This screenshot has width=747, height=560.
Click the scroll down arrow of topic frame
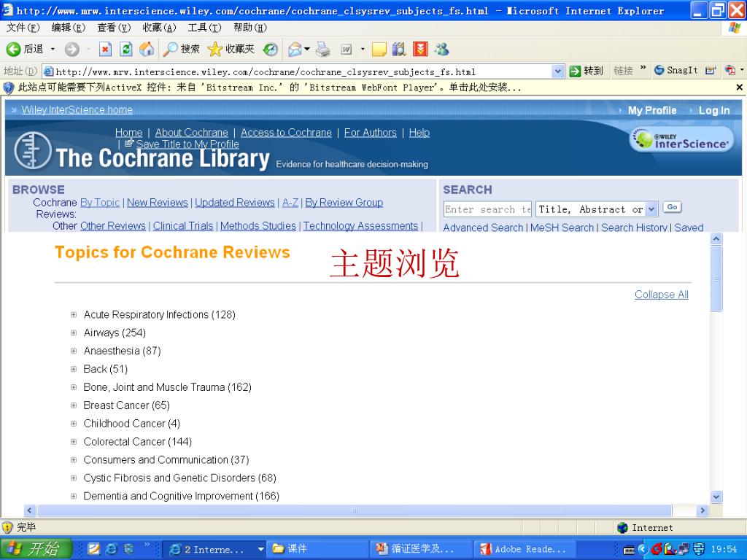[716, 497]
